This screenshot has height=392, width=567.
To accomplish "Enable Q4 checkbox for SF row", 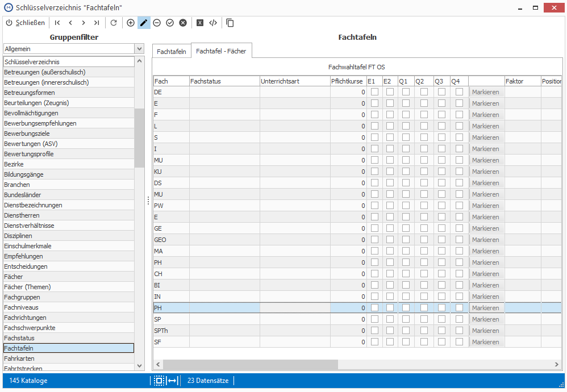I will tap(459, 342).
